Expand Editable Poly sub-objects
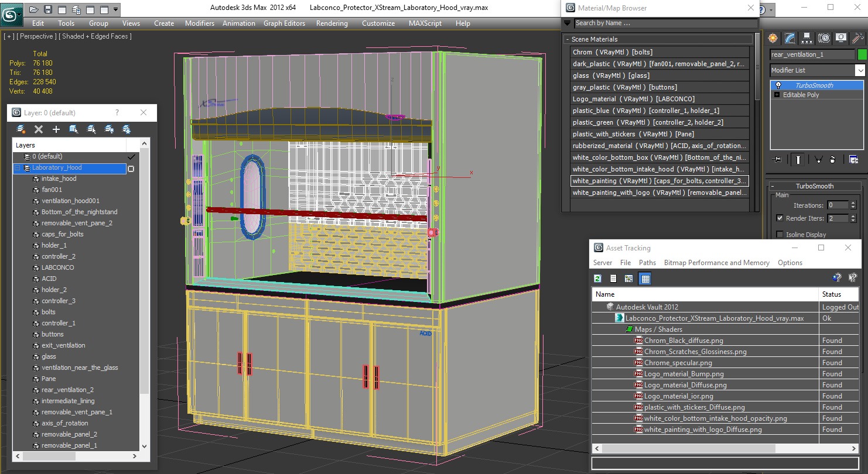The image size is (868, 474). click(777, 95)
